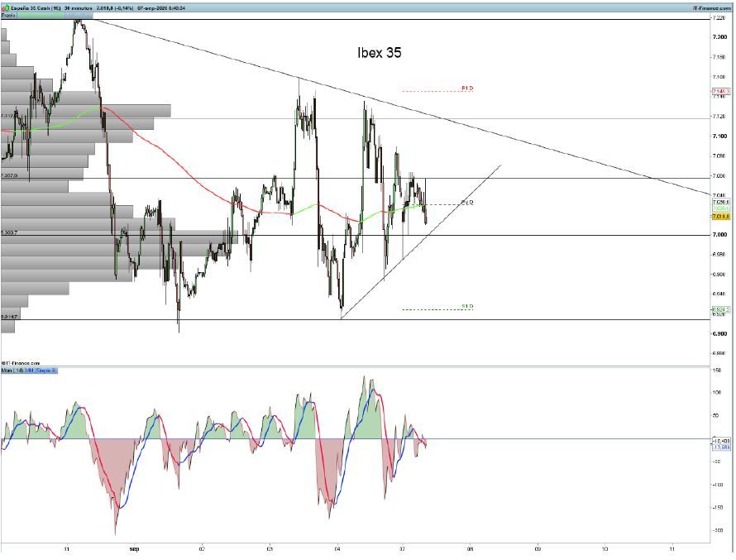Click the red 7.145 price tag on axis
The image size is (736, 560).
click(x=721, y=91)
